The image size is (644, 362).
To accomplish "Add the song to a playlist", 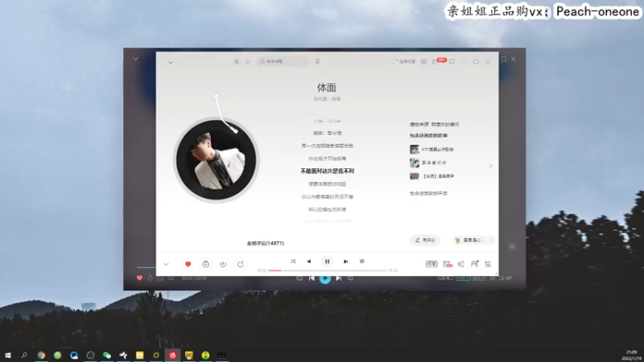I will 205,264.
